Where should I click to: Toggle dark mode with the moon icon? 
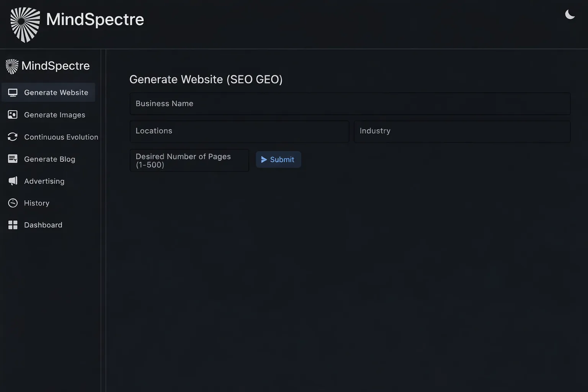(570, 14)
